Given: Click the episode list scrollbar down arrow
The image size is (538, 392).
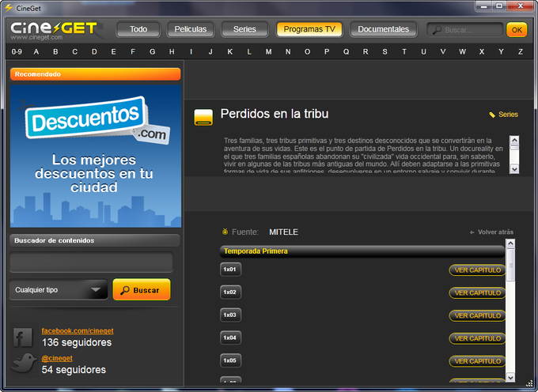Looking at the screenshot, I should tap(510, 377).
